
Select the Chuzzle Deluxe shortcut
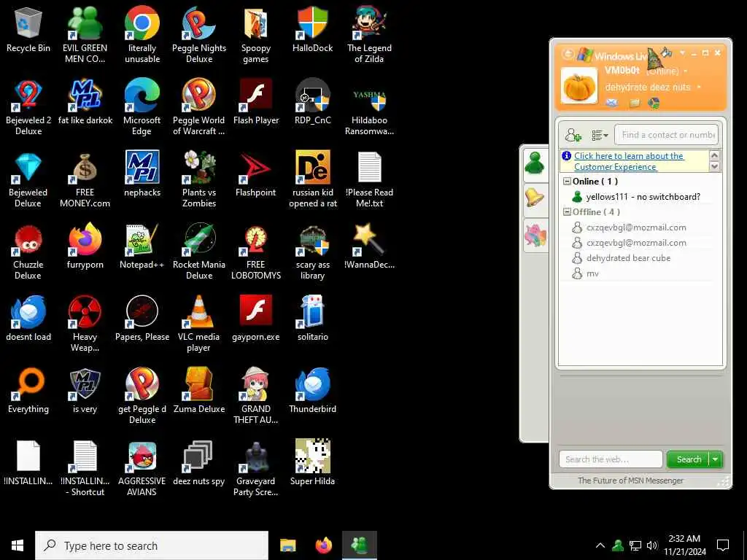click(28, 252)
